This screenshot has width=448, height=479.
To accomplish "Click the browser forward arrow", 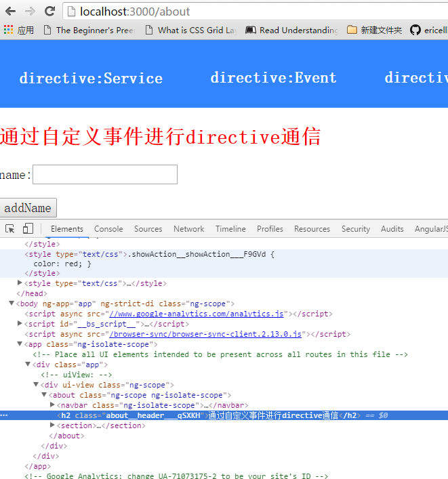I will [x=30, y=12].
